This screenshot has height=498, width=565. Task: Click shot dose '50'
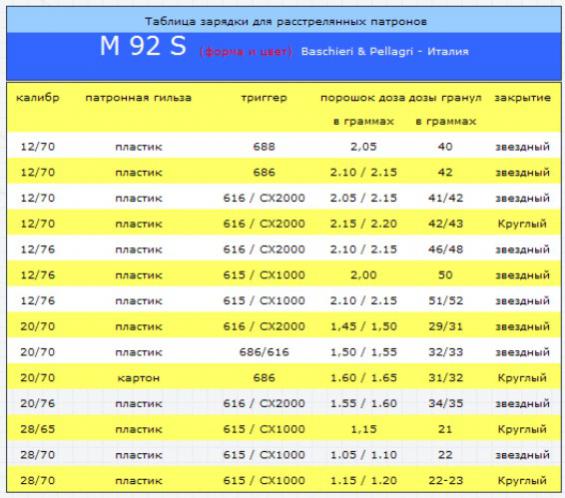(445, 275)
